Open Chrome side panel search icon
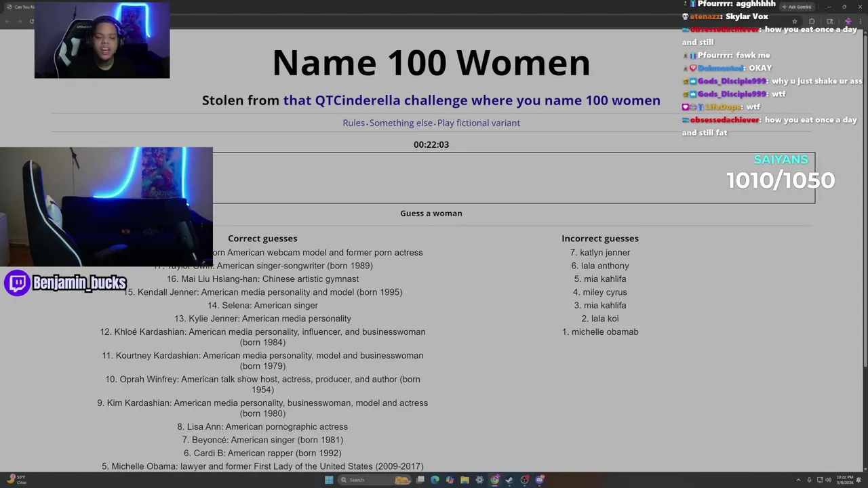Image resolution: width=868 pixels, height=488 pixels. tap(829, 21)
